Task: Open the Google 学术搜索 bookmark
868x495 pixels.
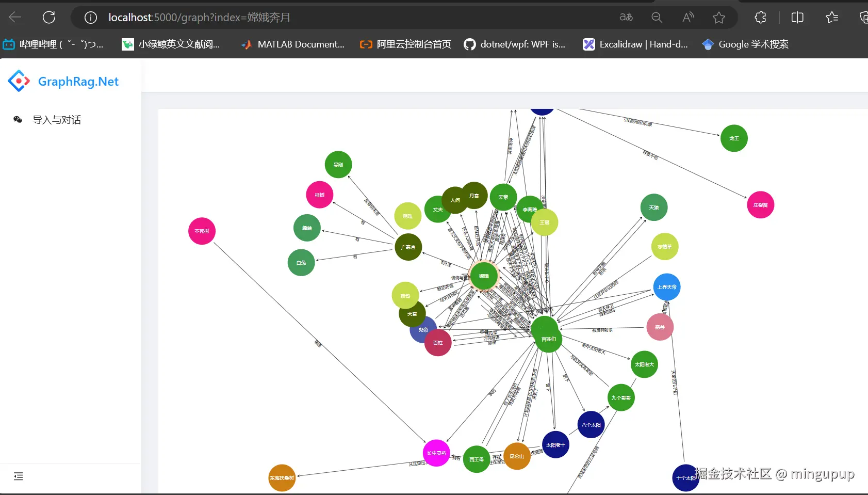Action: point(745,44)
